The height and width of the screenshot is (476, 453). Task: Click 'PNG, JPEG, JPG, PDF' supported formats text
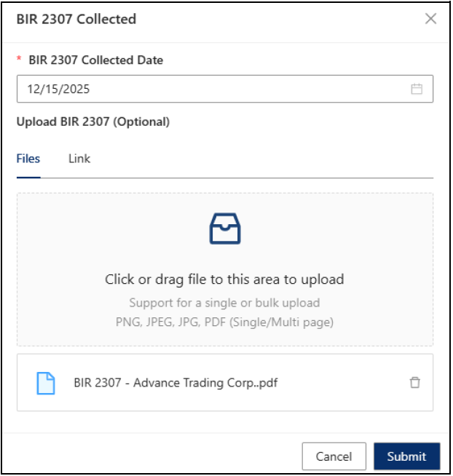coord(224,322)
